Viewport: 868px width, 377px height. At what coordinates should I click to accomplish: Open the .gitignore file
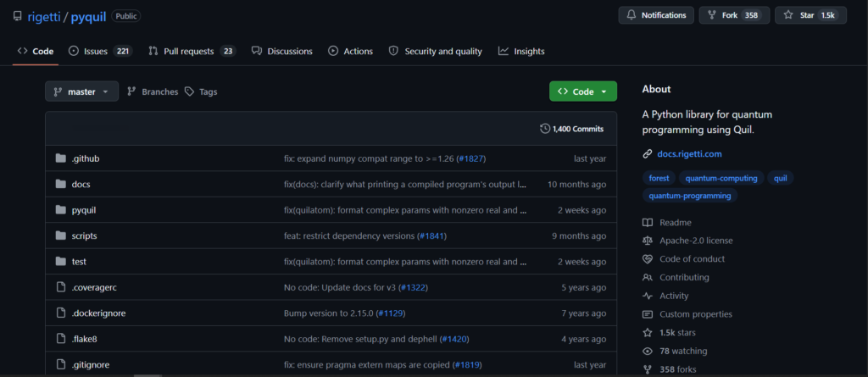tap(91, 365)
